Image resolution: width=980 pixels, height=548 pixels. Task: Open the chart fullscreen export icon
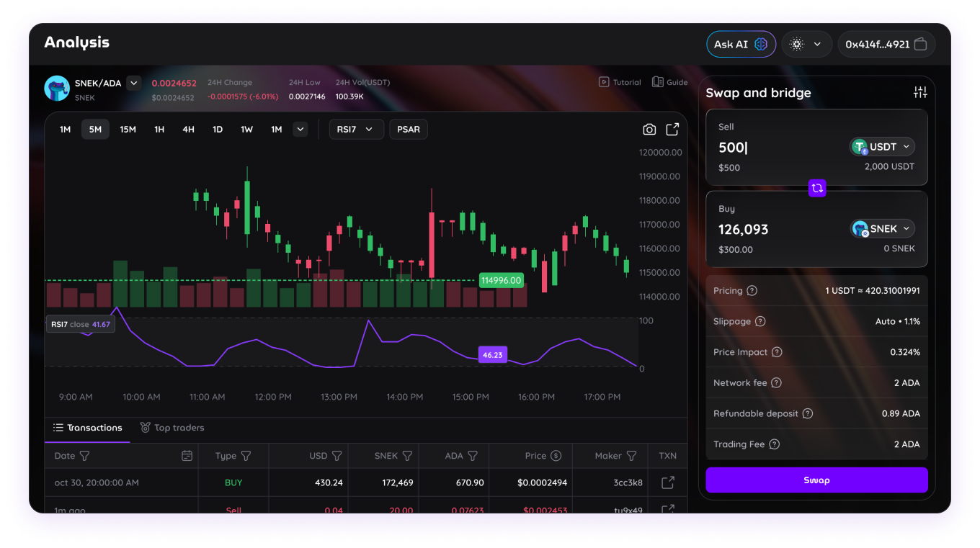coord(672,129)
